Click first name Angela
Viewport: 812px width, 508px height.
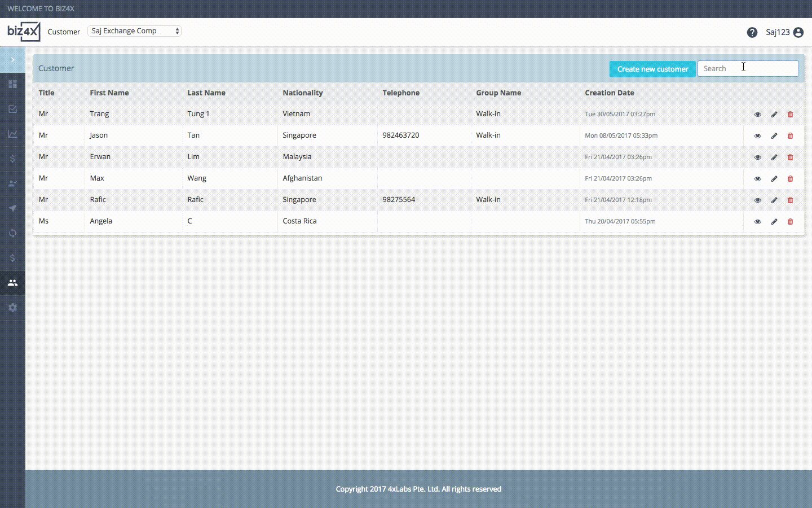tap(101, 221)
